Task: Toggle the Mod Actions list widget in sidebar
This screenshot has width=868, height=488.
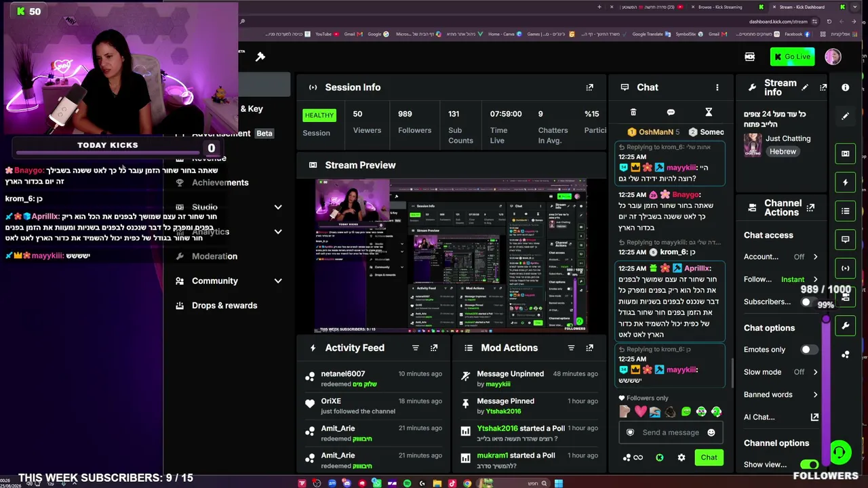Action: click(845, 211)
